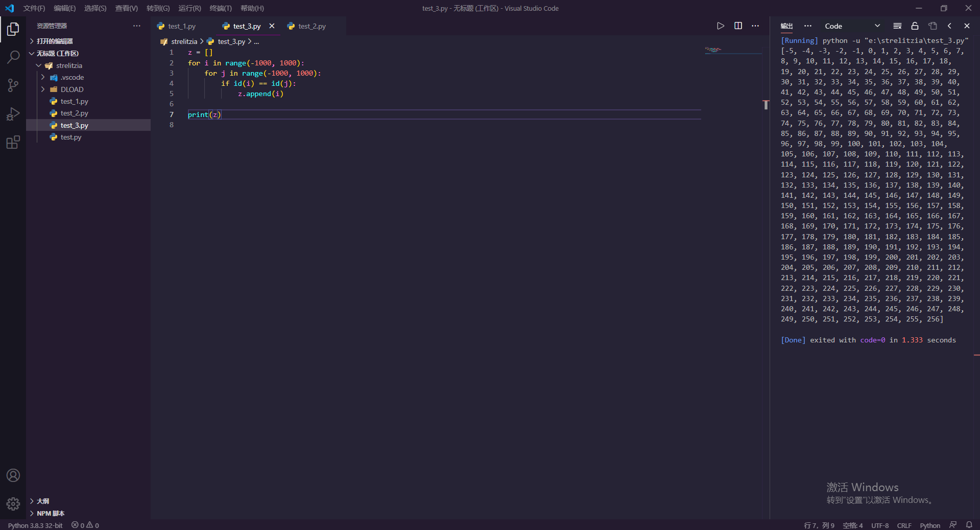Click test_3.py breadcrumb segment
The width and height of the screenshot is (980, 530).
point(231,41)
